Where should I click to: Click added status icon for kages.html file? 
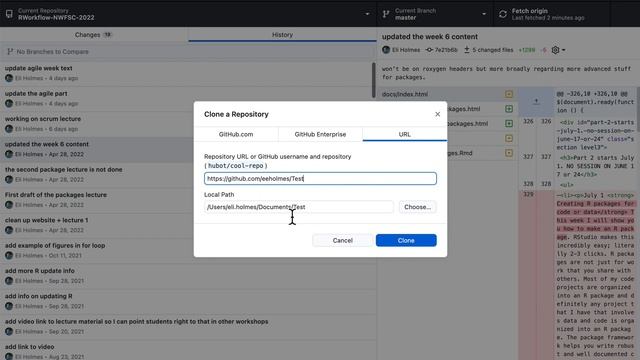[509, 109]
